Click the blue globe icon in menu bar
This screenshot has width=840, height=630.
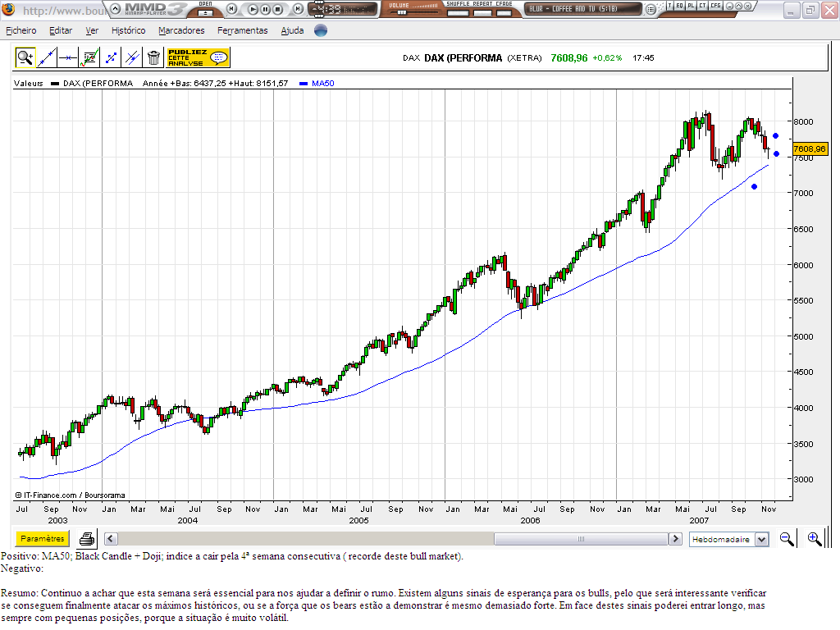(x=321, y=30)
